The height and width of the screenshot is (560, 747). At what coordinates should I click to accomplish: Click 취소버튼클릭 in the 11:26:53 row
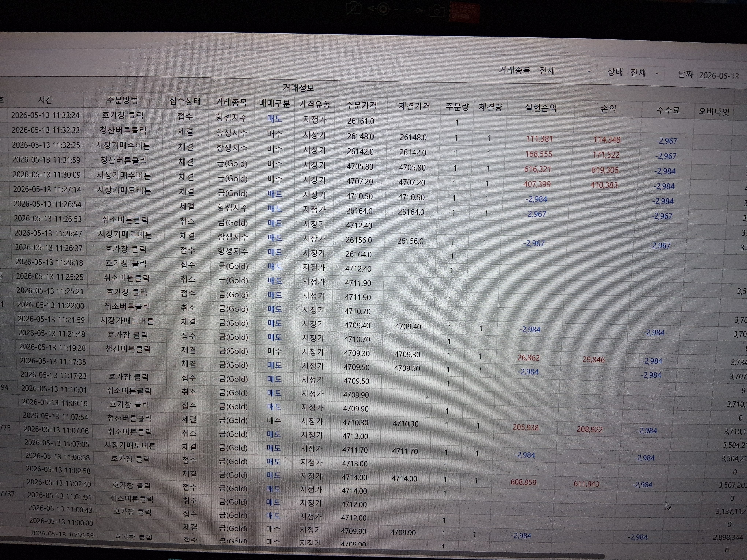click(x=125, y=220)
